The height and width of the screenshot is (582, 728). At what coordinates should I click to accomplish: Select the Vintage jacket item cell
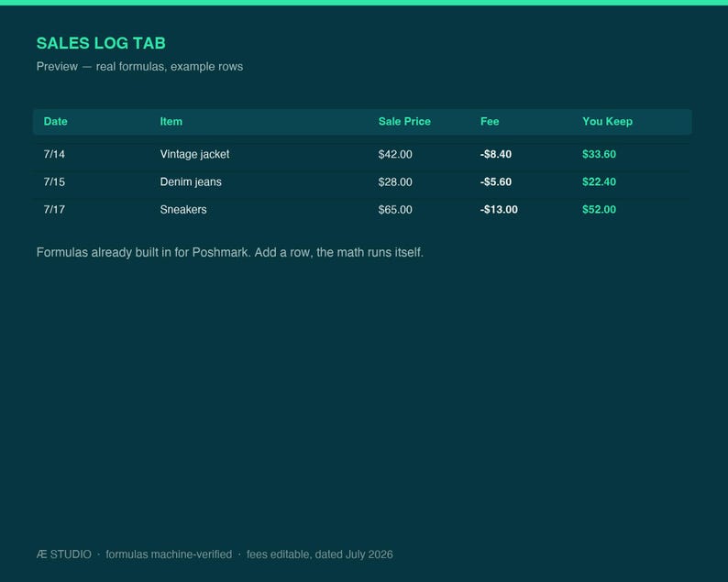point(194,154)
